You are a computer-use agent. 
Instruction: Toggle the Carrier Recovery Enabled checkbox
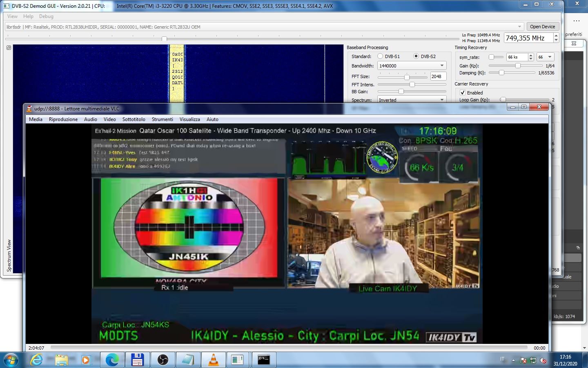click(463, 93)
